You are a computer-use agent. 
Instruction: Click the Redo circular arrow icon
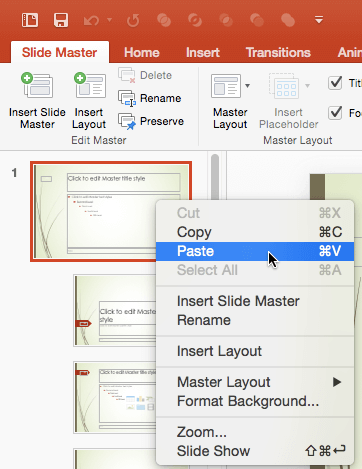(133, 21)
